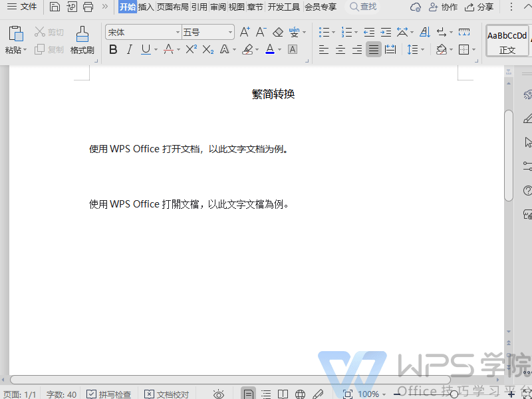Expand the line spacing dropdown
The height and width of the screenshot is (399, 532).
[x=422, y=50]
